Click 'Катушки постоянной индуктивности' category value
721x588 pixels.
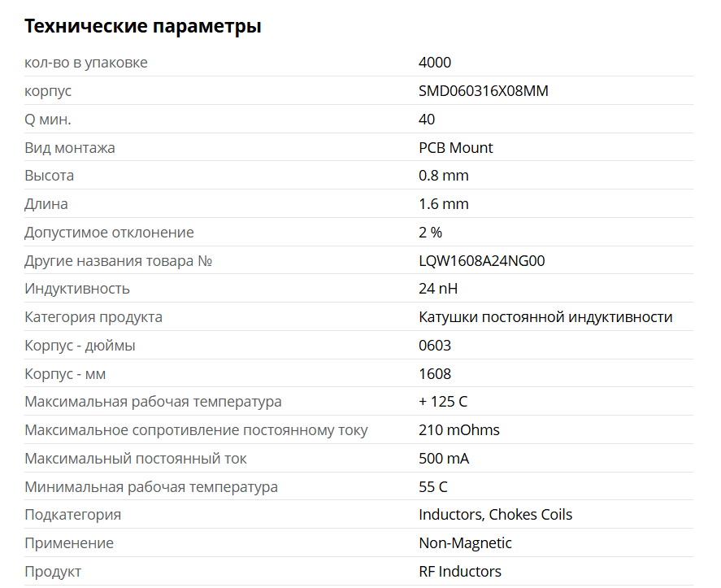coord(545,317)
